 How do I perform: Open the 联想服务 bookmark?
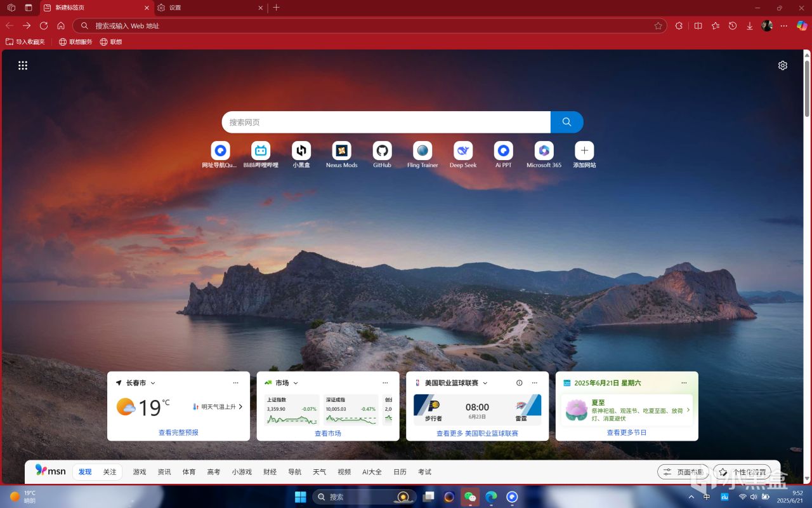[75, 42]
